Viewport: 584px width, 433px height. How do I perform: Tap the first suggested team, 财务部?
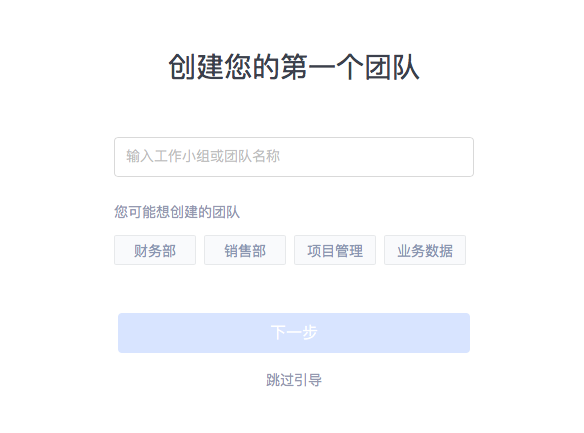point(155,250)
